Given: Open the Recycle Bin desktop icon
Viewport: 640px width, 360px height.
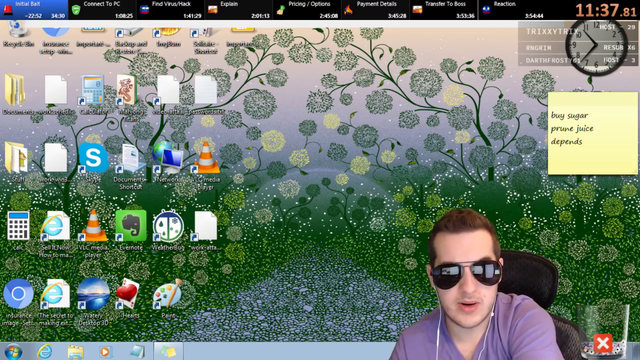Looking at the screenshot, I should 17,35.
